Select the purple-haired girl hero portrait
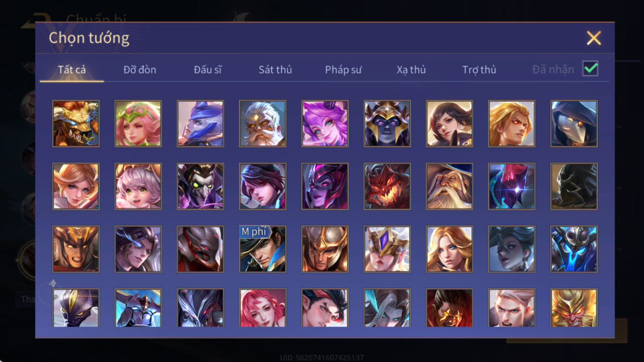This screenshot has width=644, height=362. pyautogui.click(x=325, y=124)
